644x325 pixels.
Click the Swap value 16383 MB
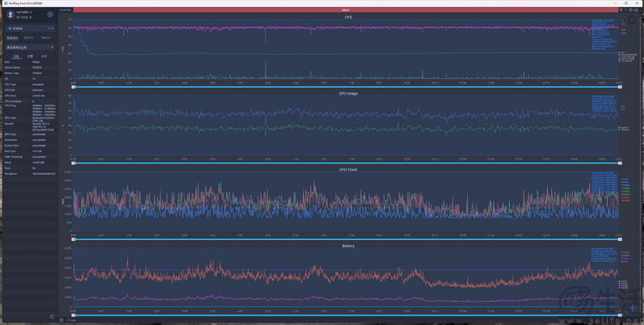point(38,162)
